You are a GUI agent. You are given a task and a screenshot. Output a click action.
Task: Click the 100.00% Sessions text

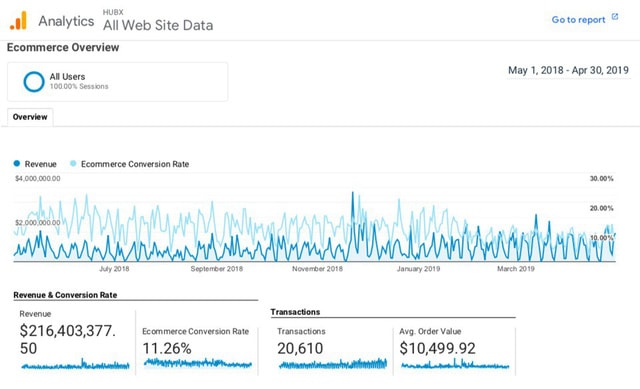pyautogui.click(x=79, y=86)
